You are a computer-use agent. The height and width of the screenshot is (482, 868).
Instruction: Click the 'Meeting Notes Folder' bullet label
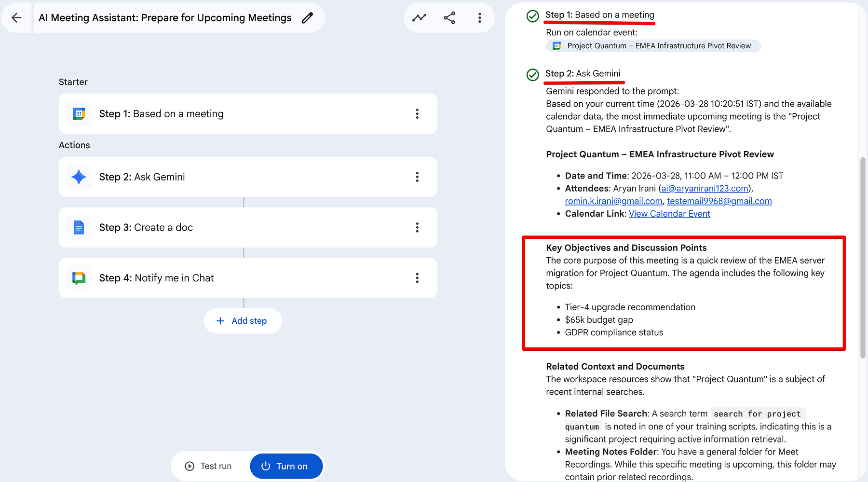click(611, 452)
